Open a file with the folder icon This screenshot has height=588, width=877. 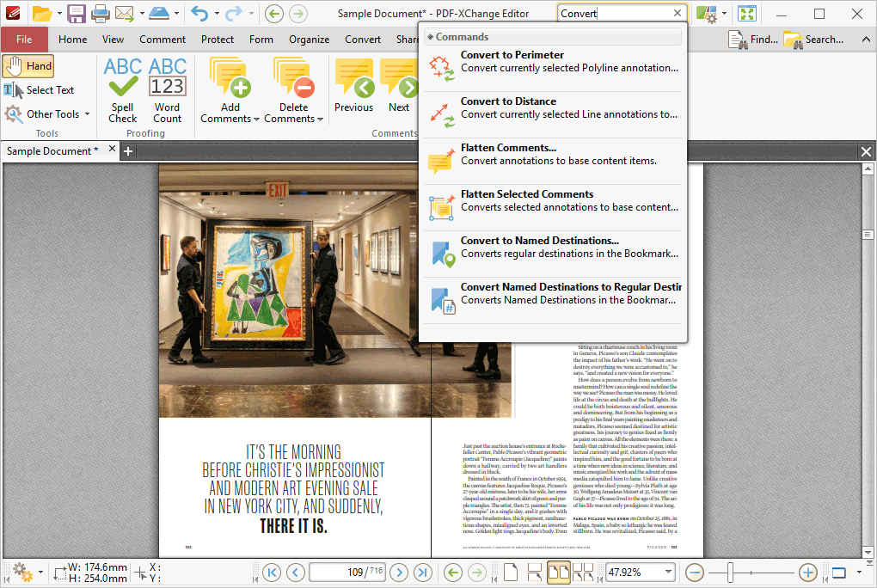pyautogui.click(x=41, y=14)
